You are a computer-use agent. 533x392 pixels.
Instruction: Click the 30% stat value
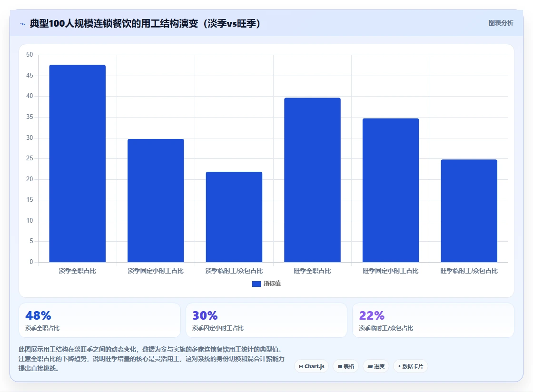tap(205, 315)
